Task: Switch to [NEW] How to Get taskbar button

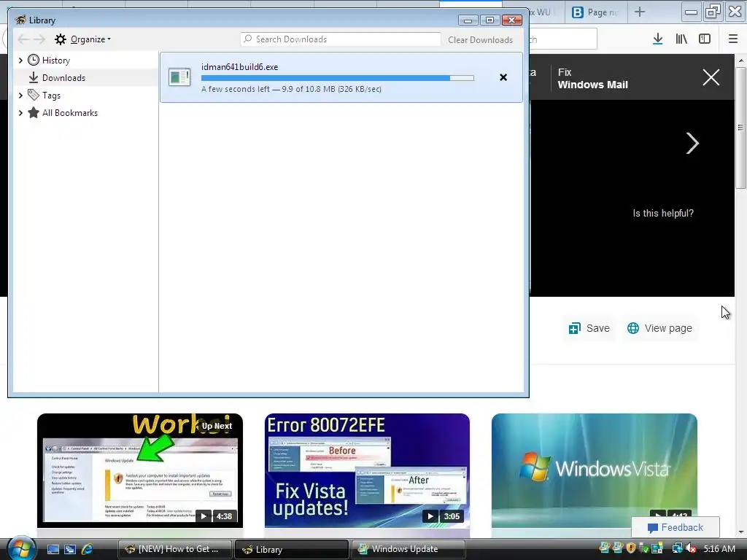Action: pyautogui.click(x=174, y=549)
